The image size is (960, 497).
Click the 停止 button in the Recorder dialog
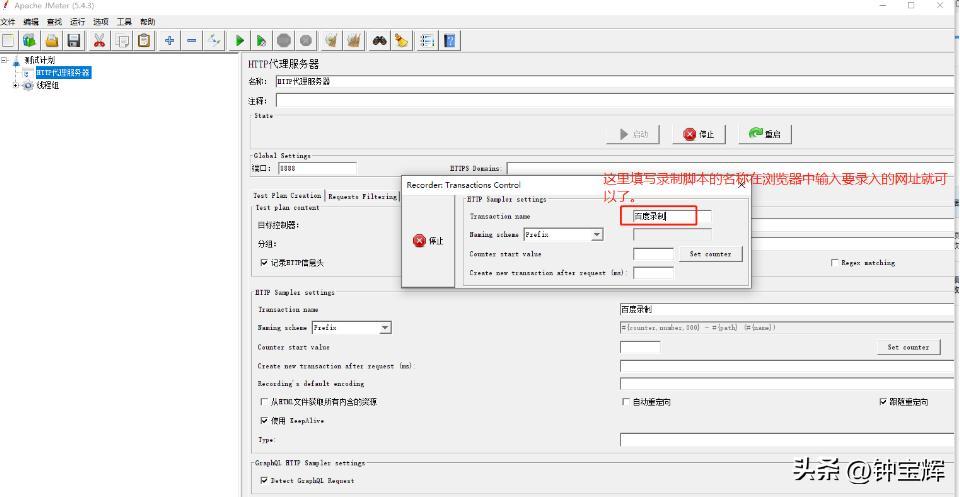pyautogui.click(x=428, y=241)
